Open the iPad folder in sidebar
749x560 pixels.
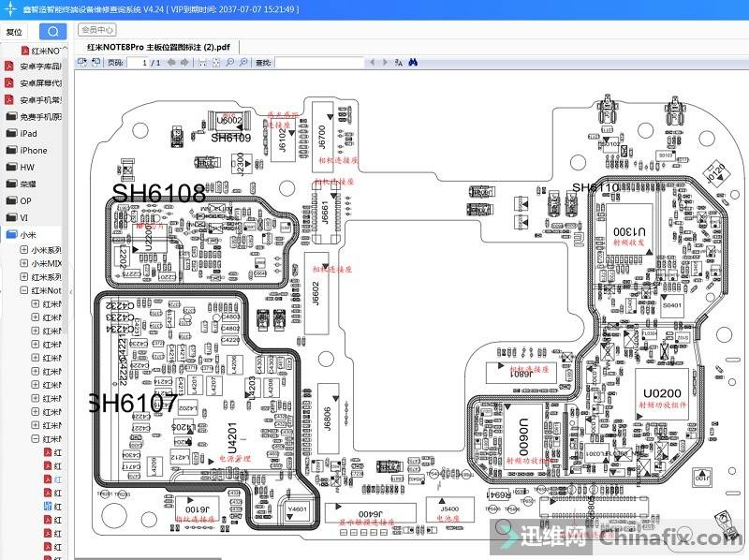click(x=28, y=133)
